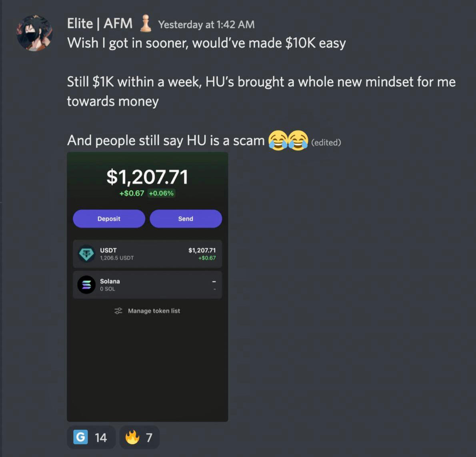
Task: Click the (edited) label on message
Action: (326, 142)
